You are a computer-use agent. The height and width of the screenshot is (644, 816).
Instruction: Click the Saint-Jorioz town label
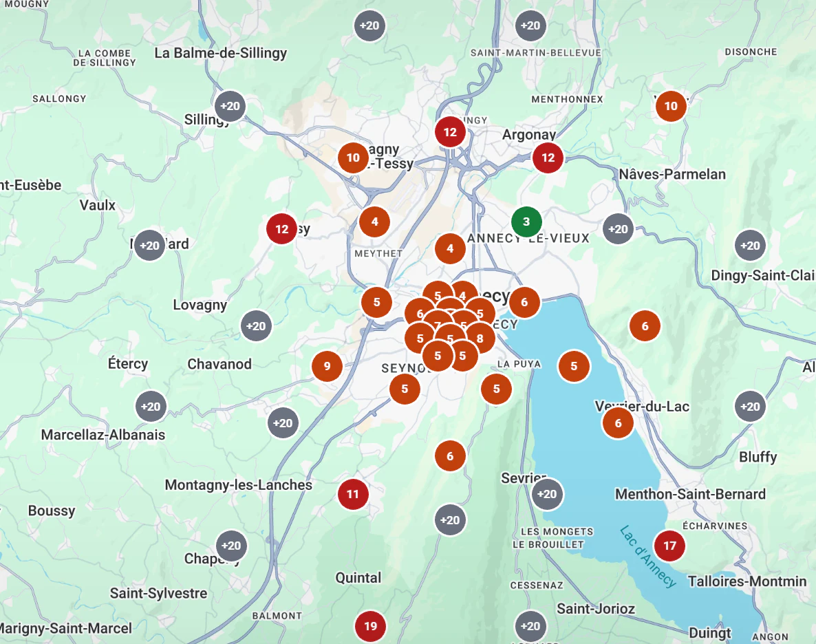coord(596,609)
